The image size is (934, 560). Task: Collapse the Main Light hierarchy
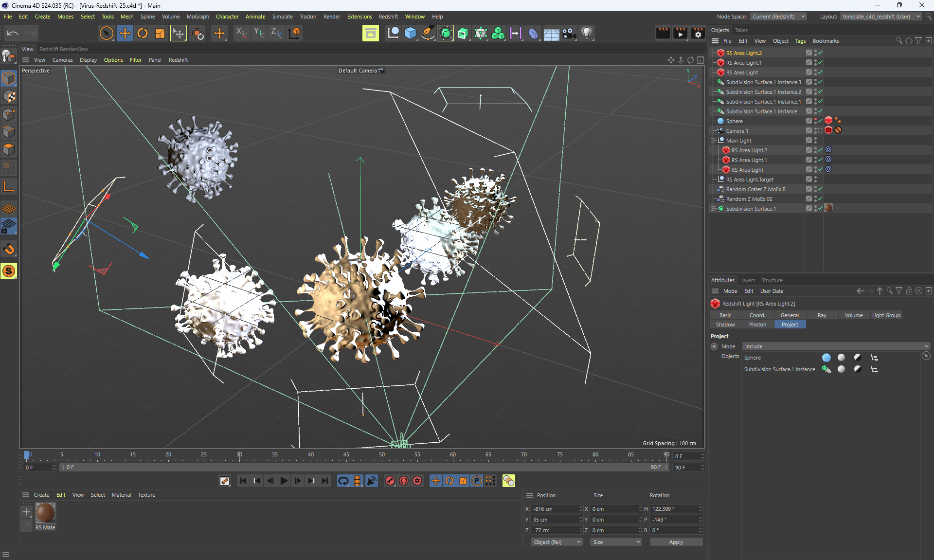click(x=713, y=141)
